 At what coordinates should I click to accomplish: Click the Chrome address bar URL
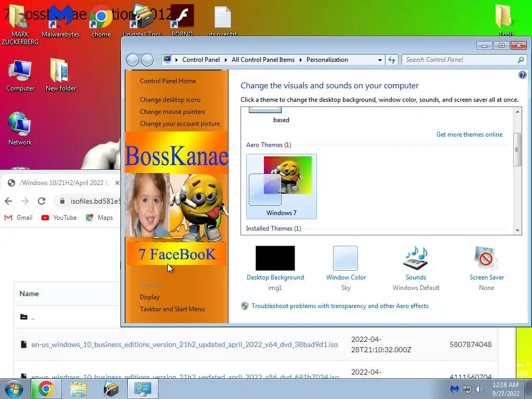96,201
